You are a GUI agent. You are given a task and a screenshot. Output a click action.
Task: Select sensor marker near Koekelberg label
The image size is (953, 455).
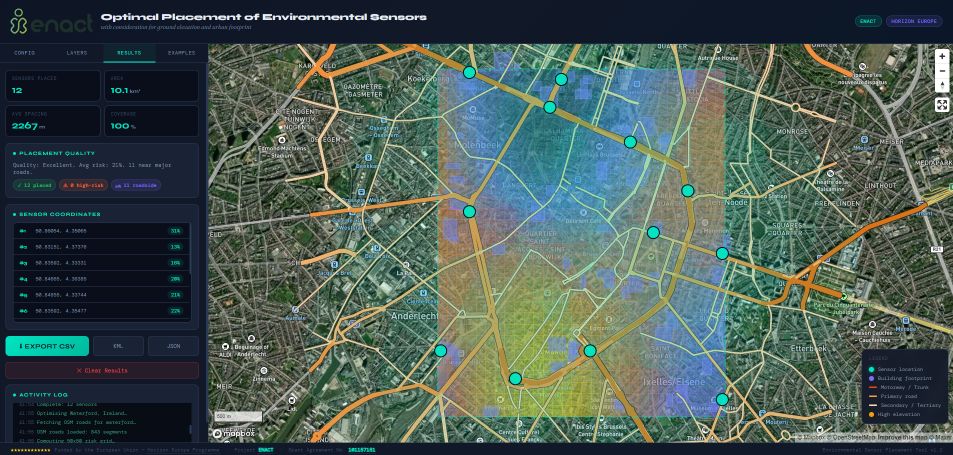click(x=469, y=72)
